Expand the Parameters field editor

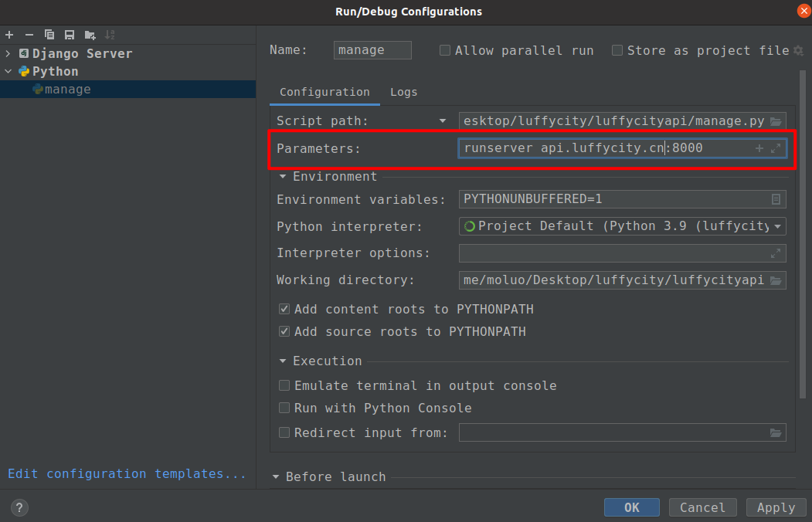pos(776,148)
